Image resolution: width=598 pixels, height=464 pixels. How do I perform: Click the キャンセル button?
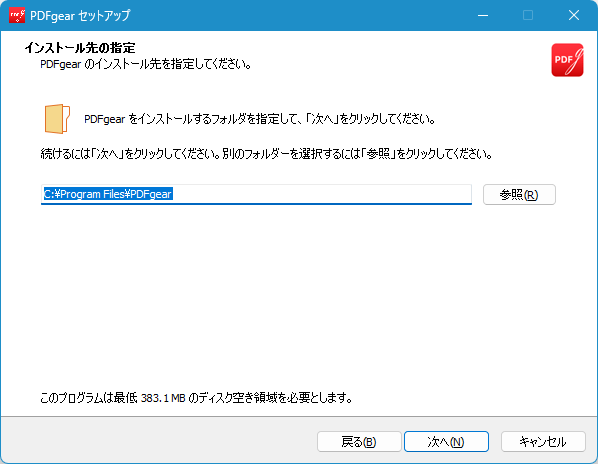(543, 442)
